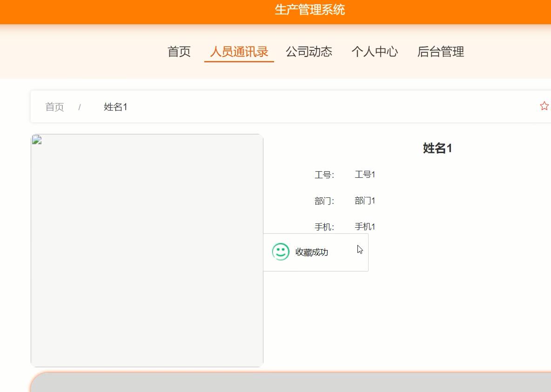Toggle the 收藏 star to unfavorite 姓名1
The image size is (551, 392).
click(544, 106)
